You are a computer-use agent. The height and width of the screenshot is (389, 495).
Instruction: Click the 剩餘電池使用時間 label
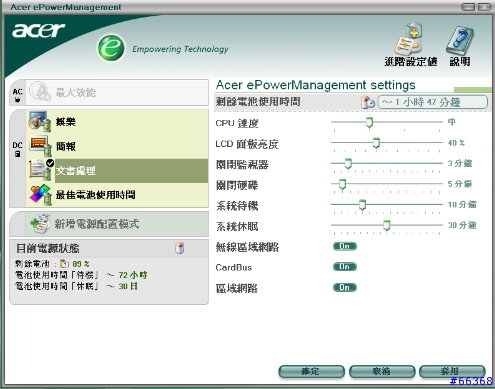coord(258,102)
